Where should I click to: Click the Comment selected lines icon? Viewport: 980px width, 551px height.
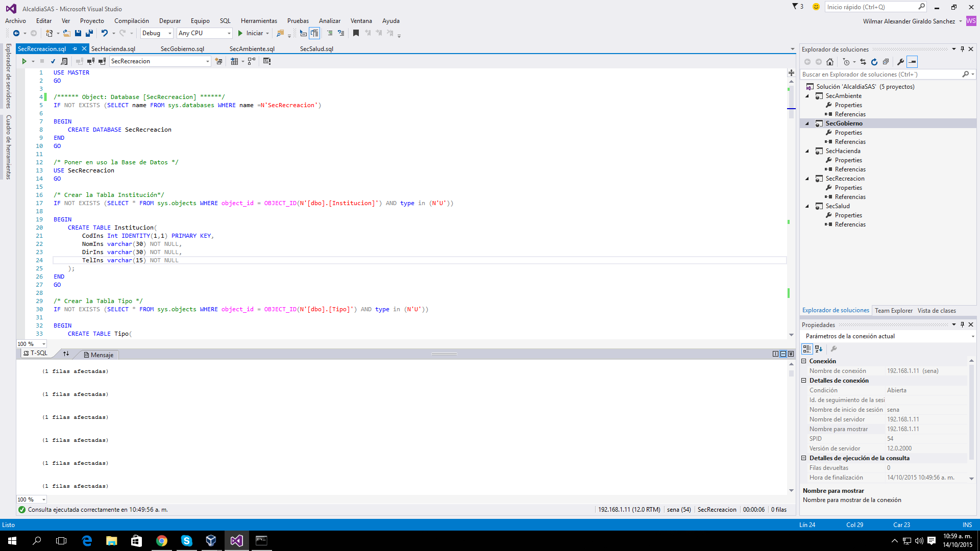pyautogui.click(x=330, y=33)
